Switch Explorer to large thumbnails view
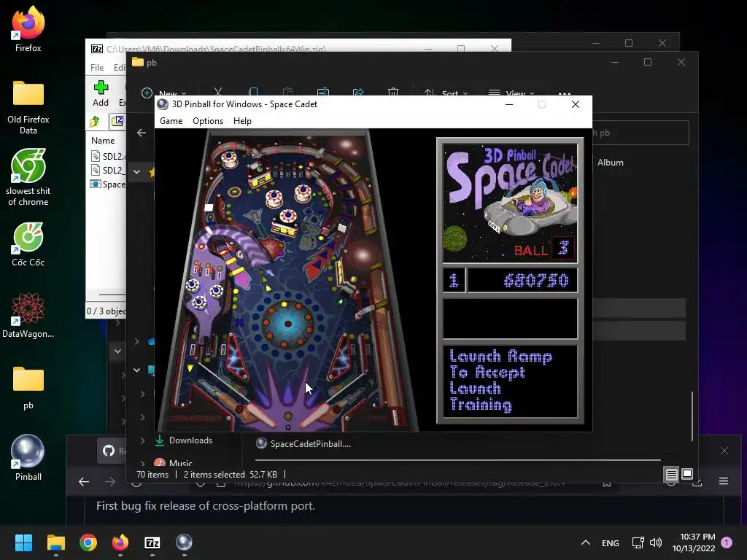 point(687,474)
